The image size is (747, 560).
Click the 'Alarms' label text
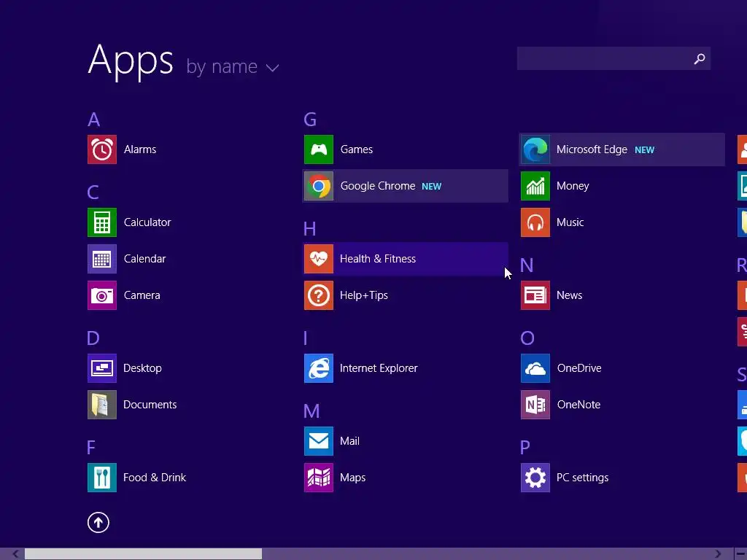click(x=140, y=149)
